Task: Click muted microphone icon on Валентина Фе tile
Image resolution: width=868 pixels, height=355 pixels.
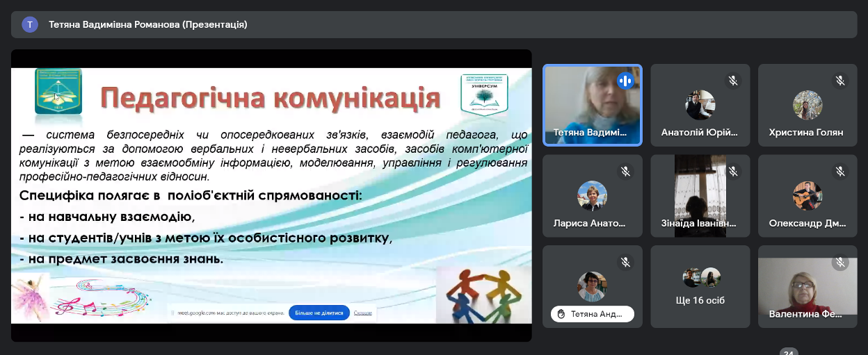Action: [x=839, y=262]
